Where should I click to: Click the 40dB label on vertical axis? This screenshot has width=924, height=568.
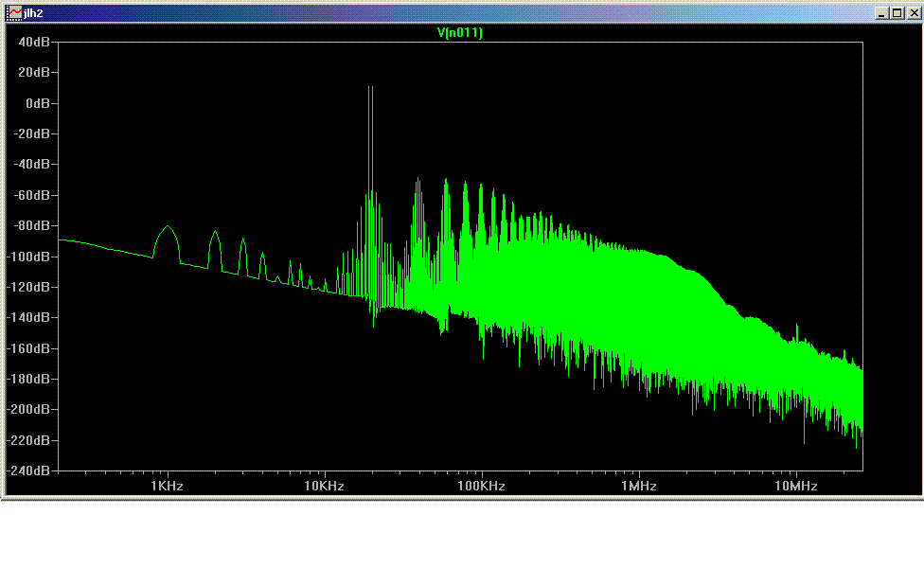click(35, 42)
